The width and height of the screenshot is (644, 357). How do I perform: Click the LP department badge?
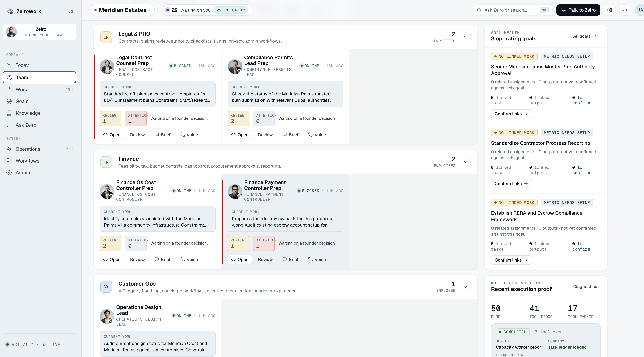[x=106, y=37]
